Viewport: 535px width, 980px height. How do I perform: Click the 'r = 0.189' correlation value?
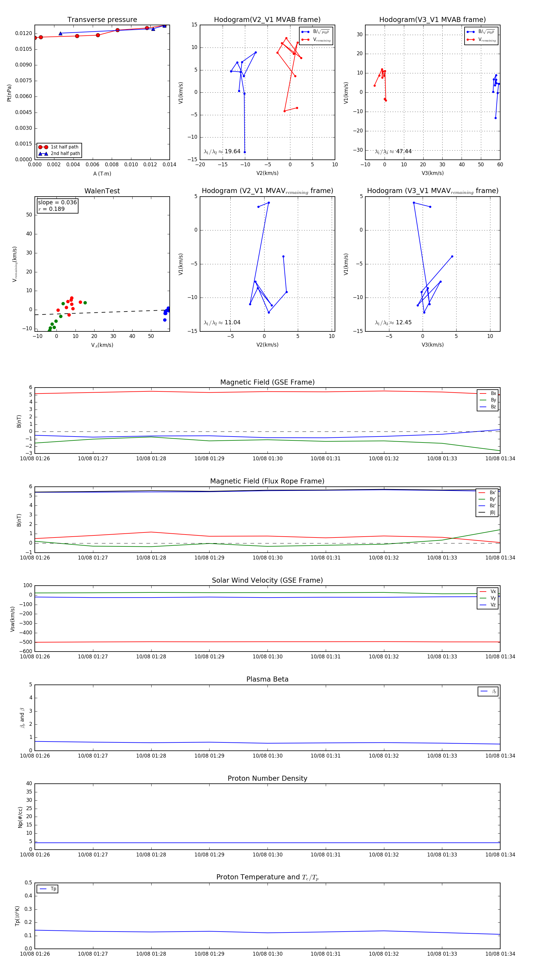[51, 209]
